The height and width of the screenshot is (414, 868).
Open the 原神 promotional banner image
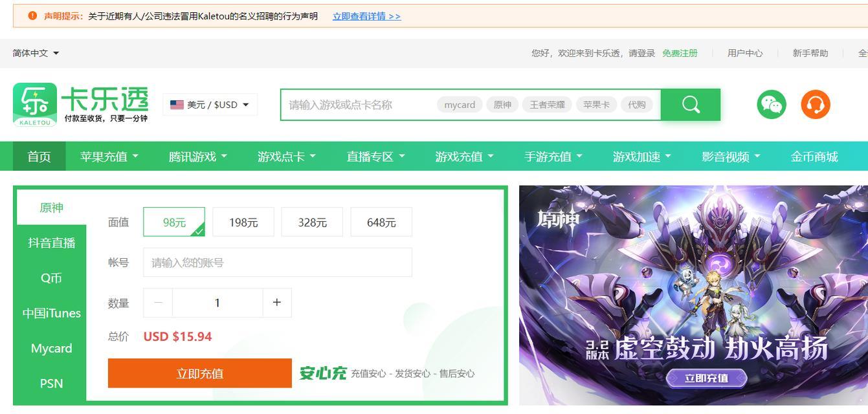coord(693,296)
